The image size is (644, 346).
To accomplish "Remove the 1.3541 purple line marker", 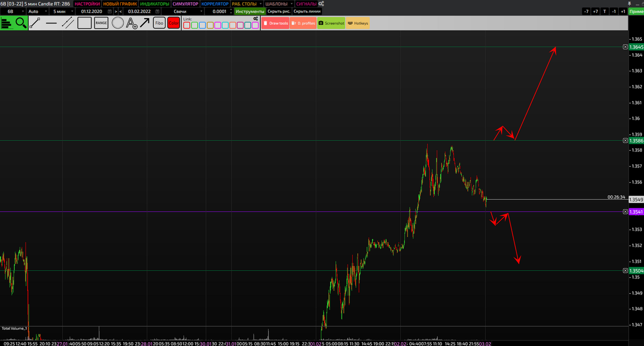I will click(625, 212).
